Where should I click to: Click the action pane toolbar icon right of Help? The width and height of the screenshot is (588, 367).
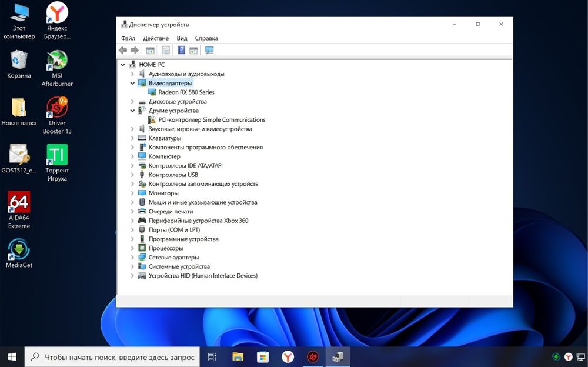pos(193,50)
